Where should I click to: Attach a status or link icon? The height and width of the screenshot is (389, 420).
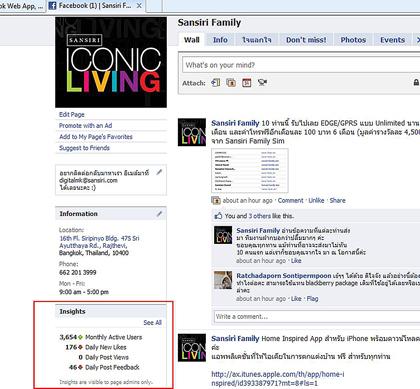click(x=216, y=82)
